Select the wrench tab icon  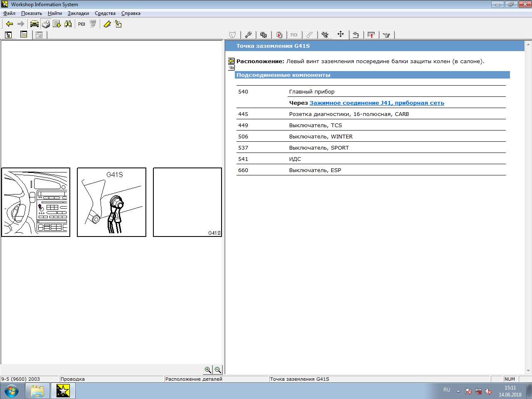point(248,35)
